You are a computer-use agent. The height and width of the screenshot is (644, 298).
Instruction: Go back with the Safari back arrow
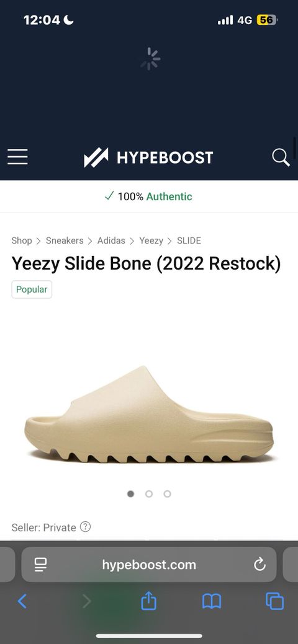(22, 602)
